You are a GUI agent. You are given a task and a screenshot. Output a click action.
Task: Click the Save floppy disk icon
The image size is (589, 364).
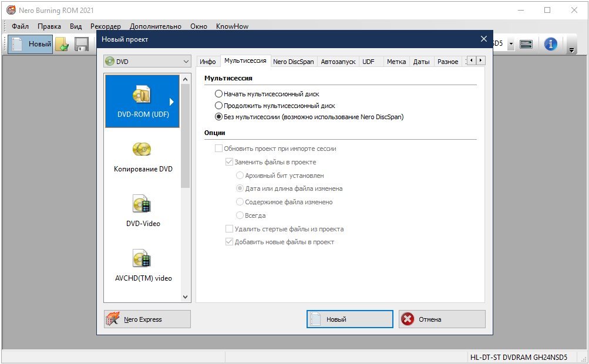[x=82, y=45]
